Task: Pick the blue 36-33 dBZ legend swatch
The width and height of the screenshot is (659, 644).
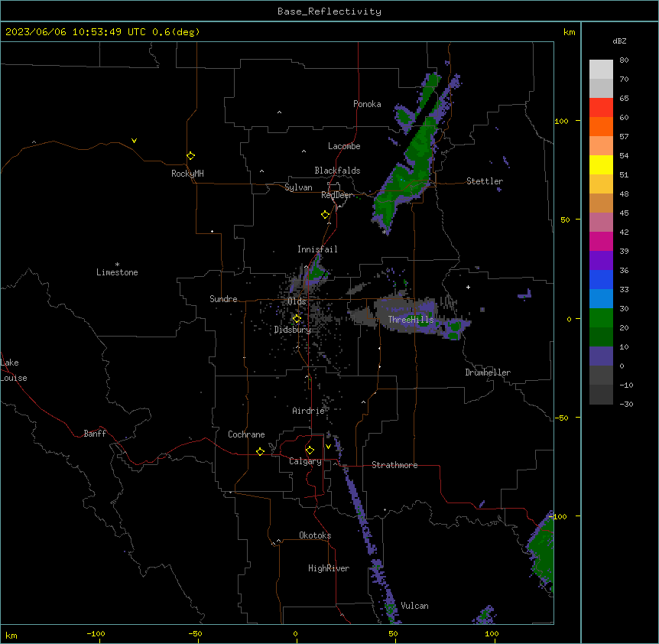Action: tap(601, 279)
